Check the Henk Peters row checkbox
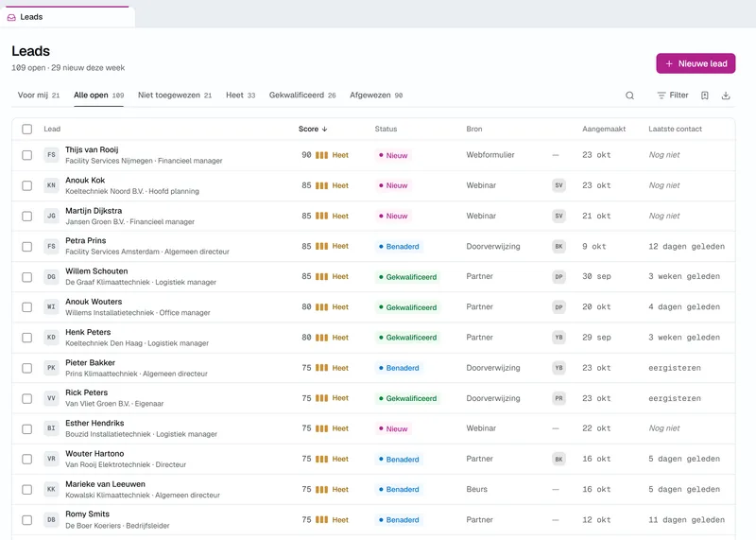The height and width of the screenshot is (540, 756). point(27,338)
